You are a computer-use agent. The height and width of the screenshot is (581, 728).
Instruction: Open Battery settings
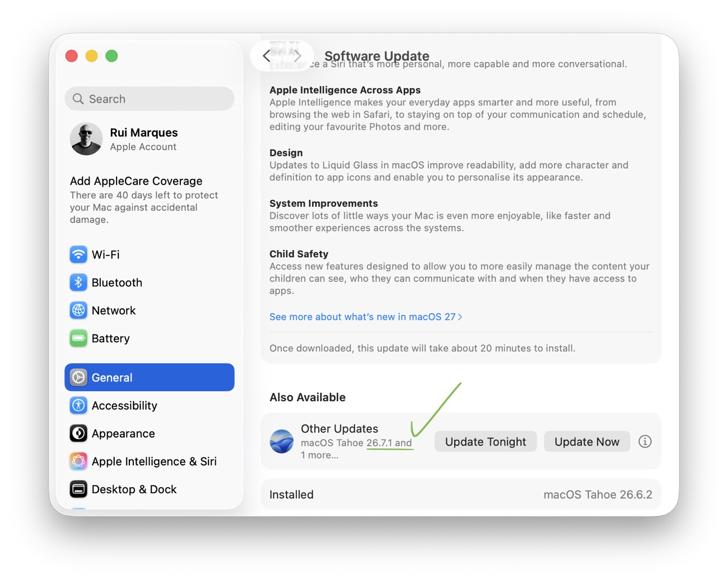(x=150, y=338)
